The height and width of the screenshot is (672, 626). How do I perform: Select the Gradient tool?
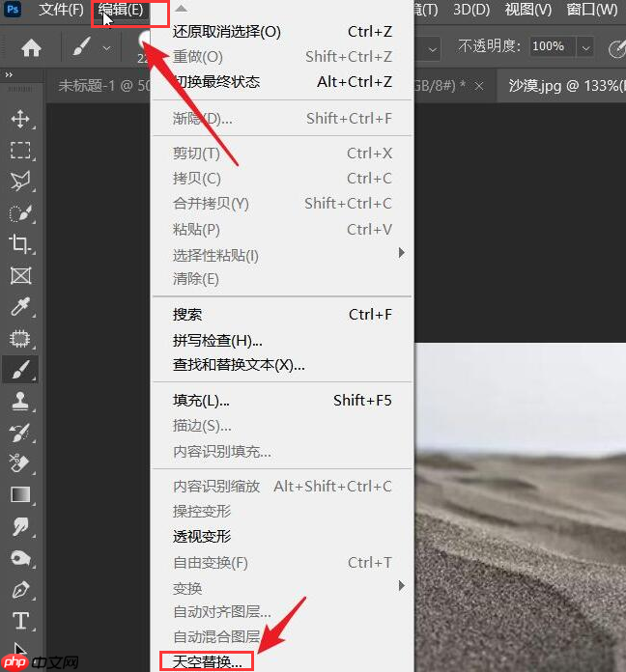click(20, 494)
